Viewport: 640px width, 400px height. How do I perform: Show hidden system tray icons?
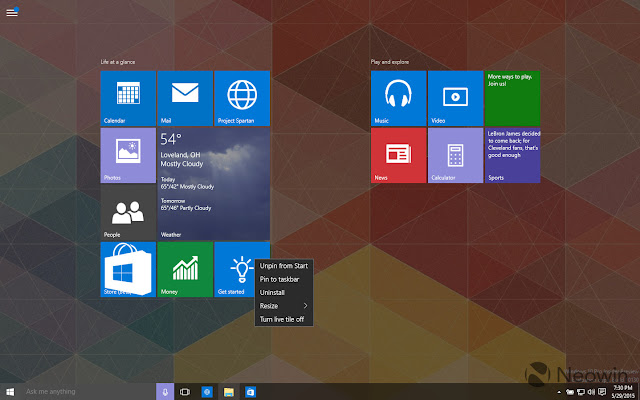coord(559,392)
